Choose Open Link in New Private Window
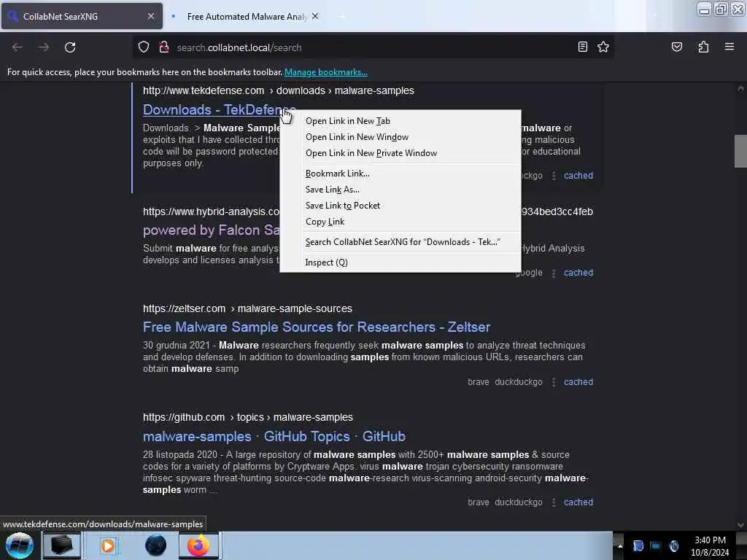Screen dimensions: 747x560 coord(400,153)
